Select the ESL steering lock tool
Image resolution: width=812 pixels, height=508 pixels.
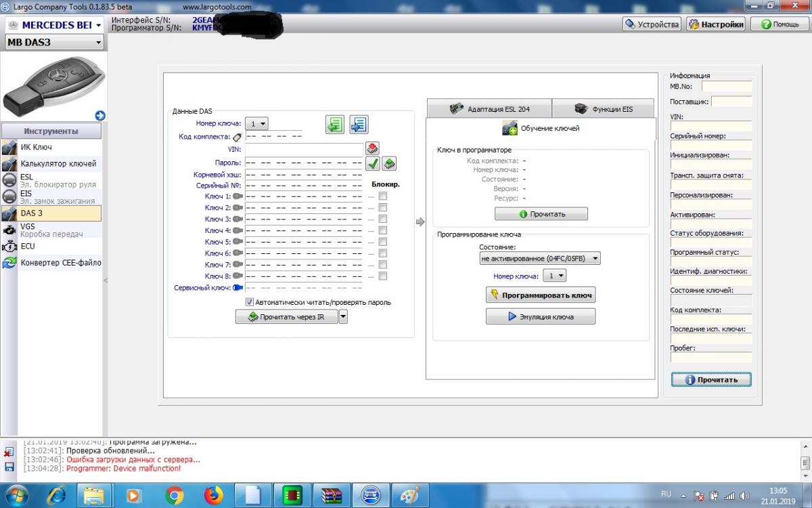tap(51, 180)
